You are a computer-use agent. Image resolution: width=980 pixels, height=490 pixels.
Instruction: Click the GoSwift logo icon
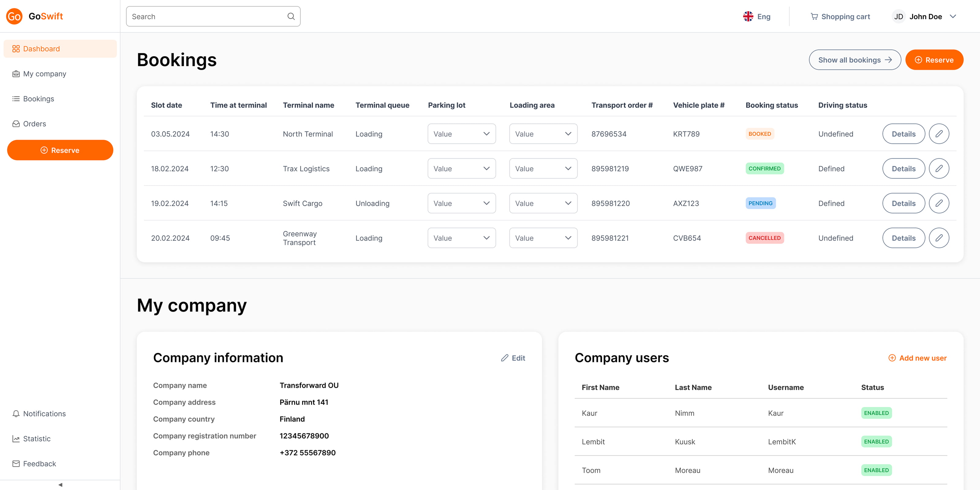point(14,16)
